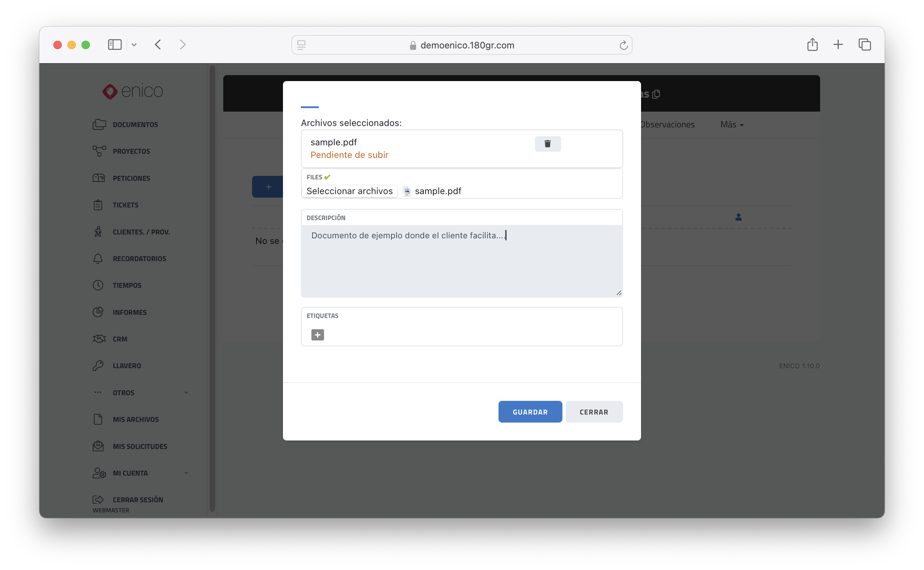Click the Seleccionar archivos button
This screenshot has width=924, height=570.
point(349,191)
